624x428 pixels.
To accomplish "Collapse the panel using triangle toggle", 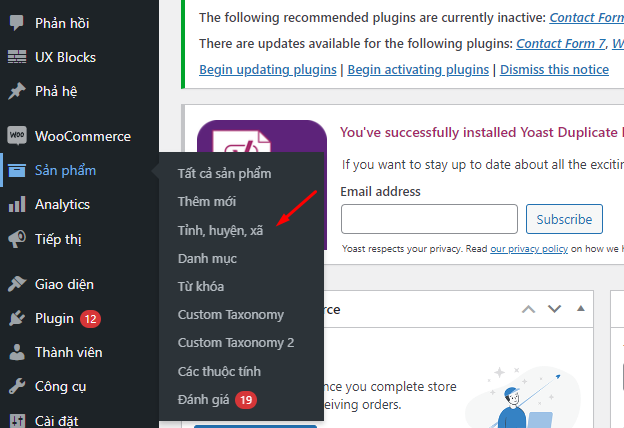I will coord(580,310).
